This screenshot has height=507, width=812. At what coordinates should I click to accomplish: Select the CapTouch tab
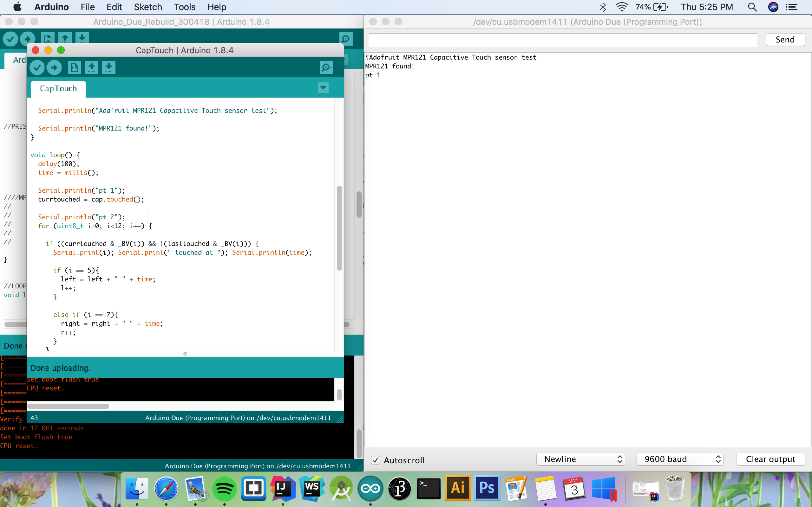58,89
